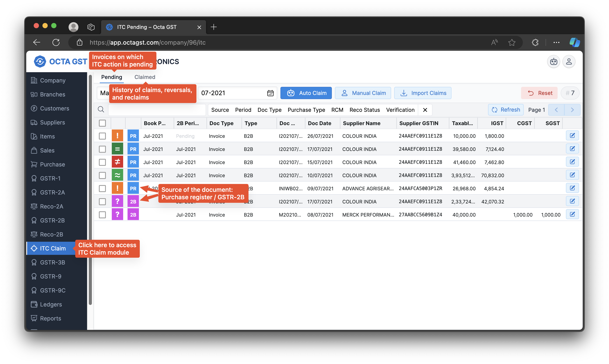Image resolution: width=609 pixels, height=364 pixels.
Task: Click the user profile icon in the header
Action: [569, 61]
